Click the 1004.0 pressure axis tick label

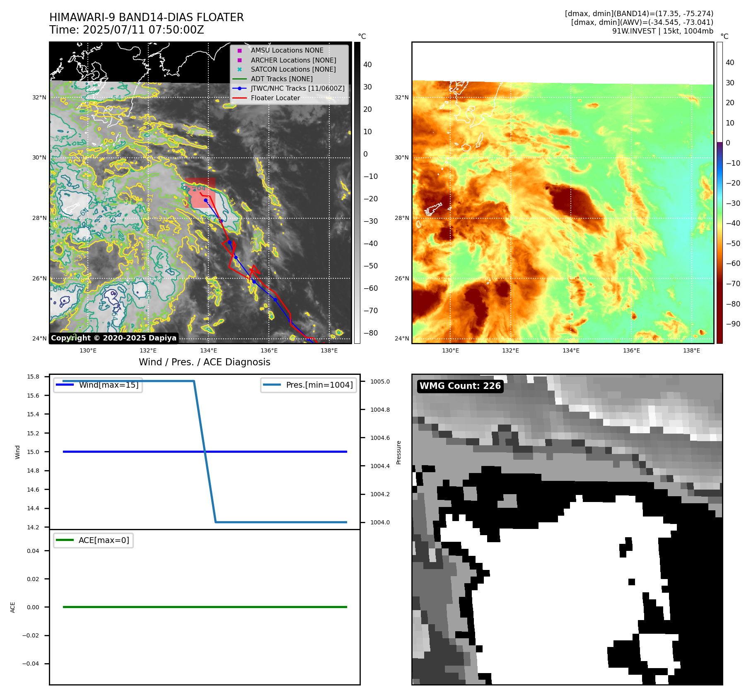[x=380, y=522]
